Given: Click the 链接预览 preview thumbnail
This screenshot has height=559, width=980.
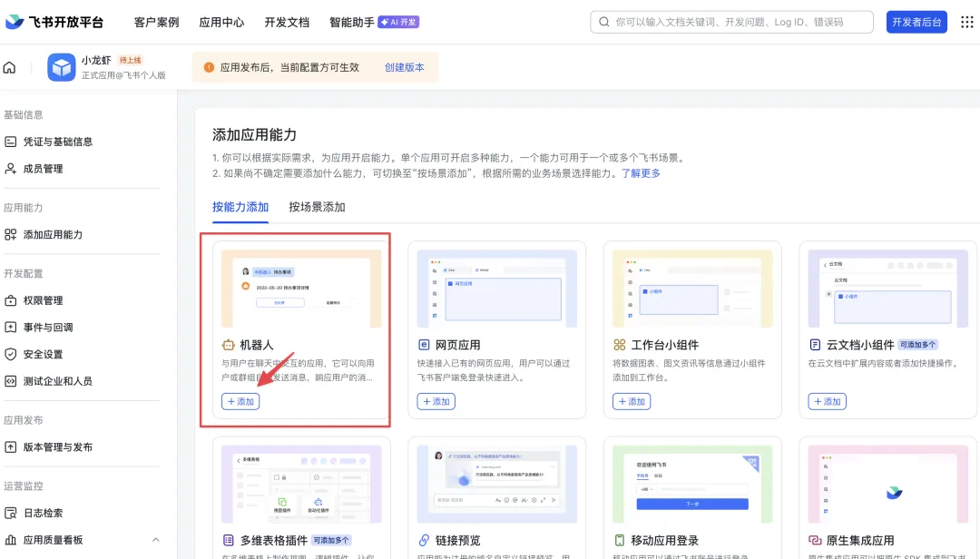Looking at the screenshot, I should pyautogui.click(x=497, y=484).
